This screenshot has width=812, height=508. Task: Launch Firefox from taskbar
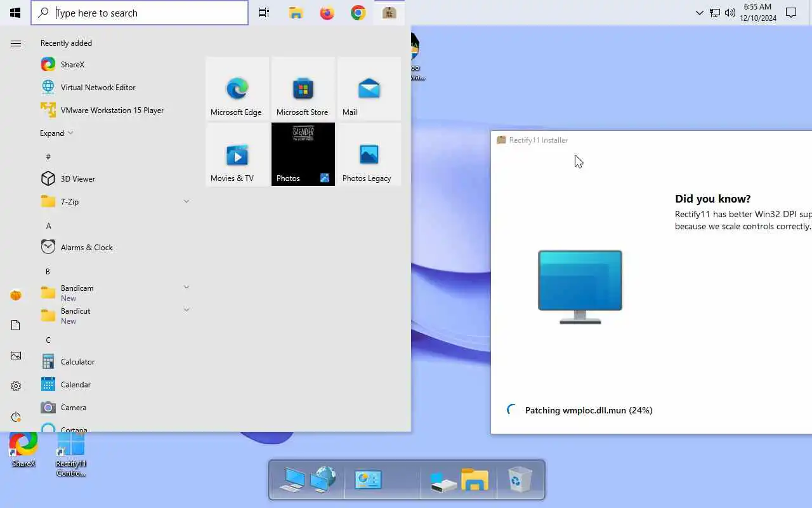tap(327, 13)
